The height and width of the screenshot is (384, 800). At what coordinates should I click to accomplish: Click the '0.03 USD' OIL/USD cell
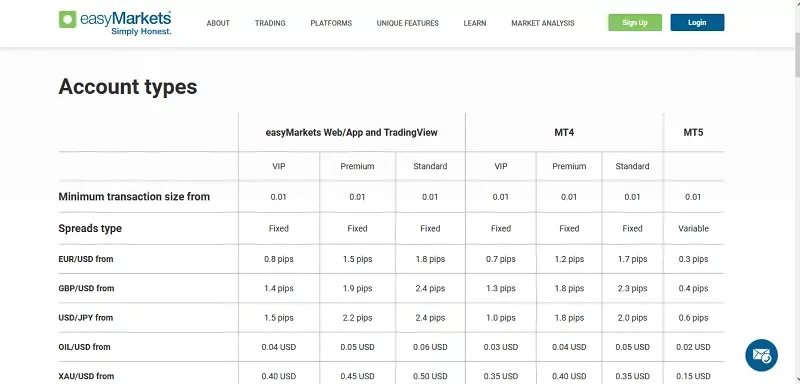click(x=501, y=347)
